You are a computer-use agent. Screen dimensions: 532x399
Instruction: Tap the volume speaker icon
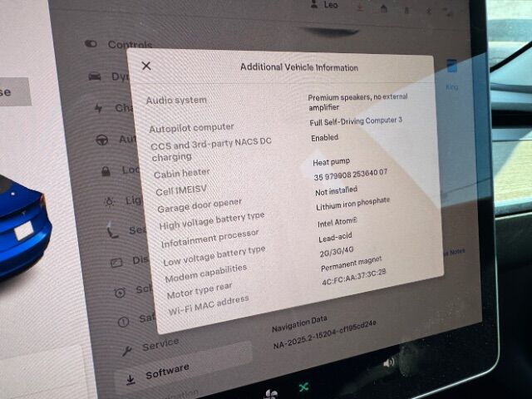click(x=388, y=363)
